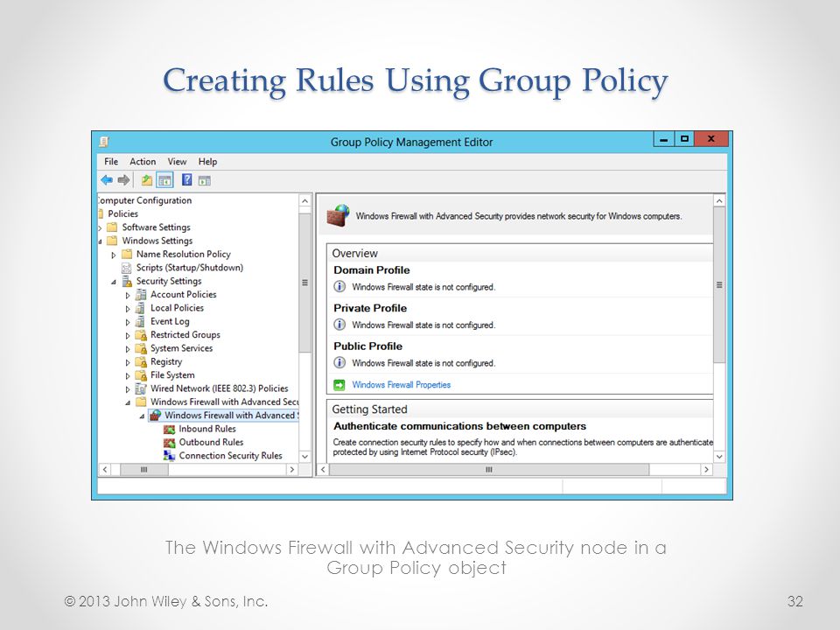Click the highlighted firewall node's brick-wall icon
The image size is (840, 630).
pos(155,415)
